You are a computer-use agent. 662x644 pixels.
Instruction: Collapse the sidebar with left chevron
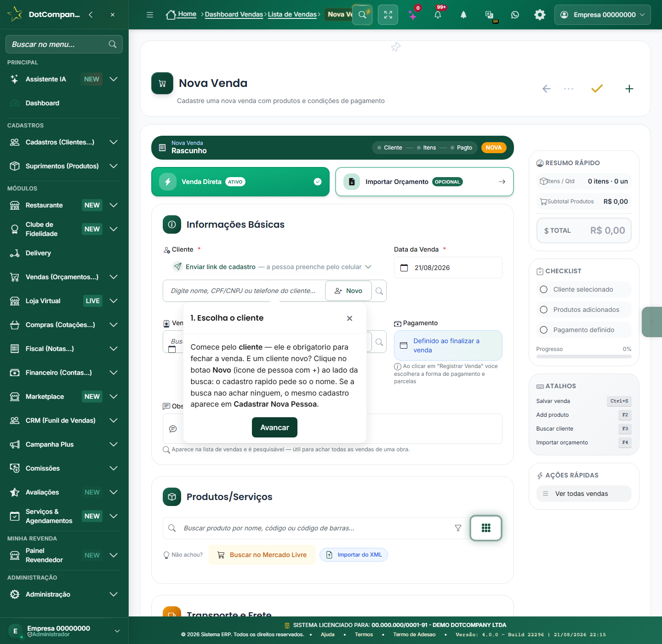tap(91, 15)
